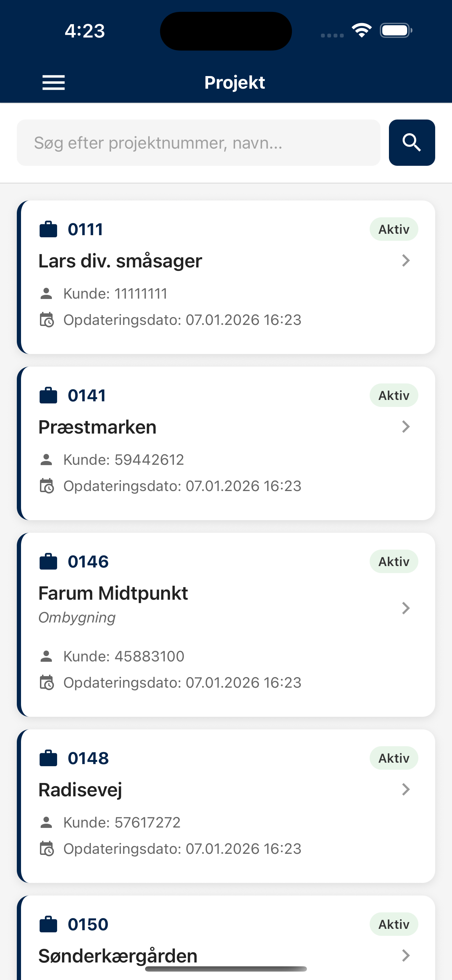The image size is (452, 980).
Task: Select project title Farum Midtpunkt
Action: pyautogui.click(x=114, y=593)
